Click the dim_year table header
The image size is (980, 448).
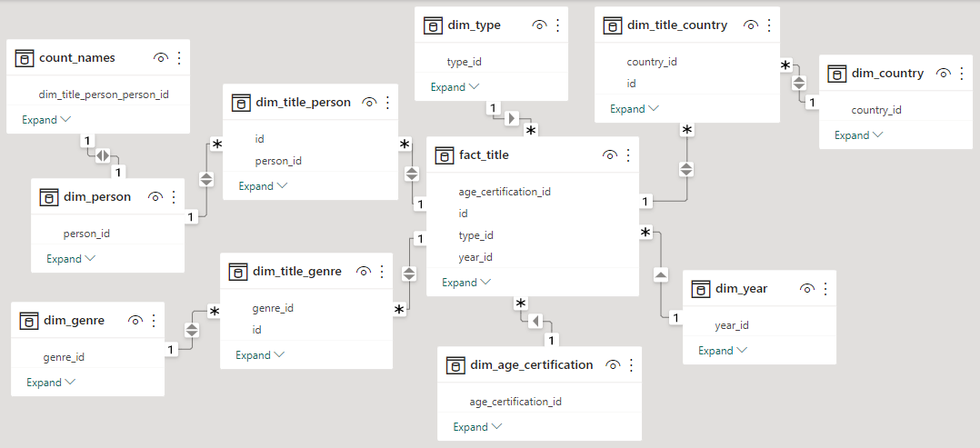pyautogui.click(x=742, y=289)
